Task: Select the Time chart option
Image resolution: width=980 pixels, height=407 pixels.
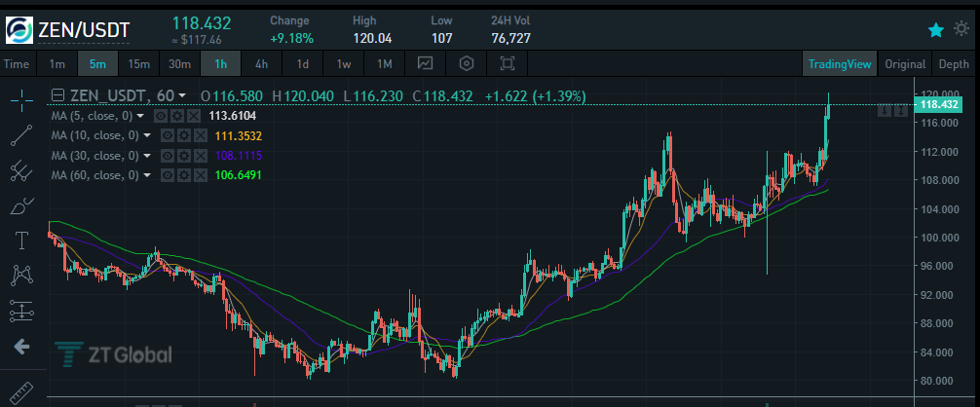Action: point(17,63)
